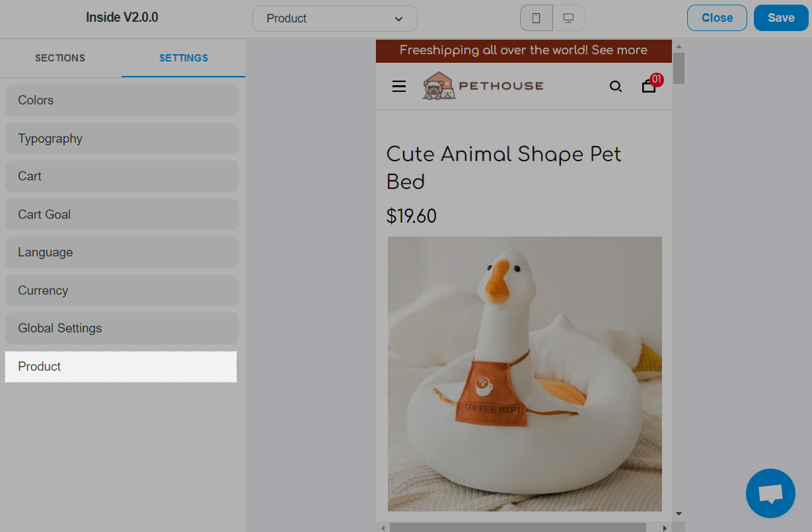Open Global Settings panel
Screen dimensions: 812x532
[122, 328]
